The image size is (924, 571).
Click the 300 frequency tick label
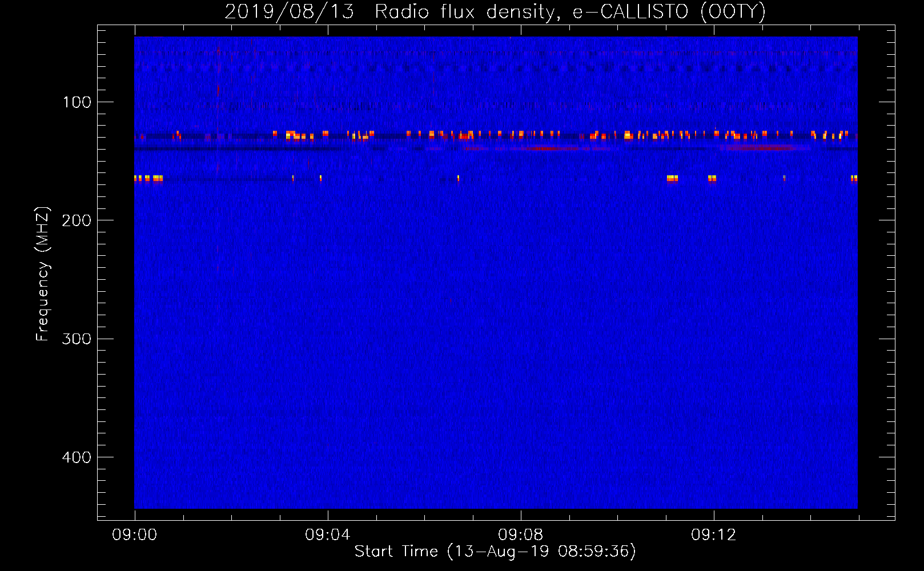click(76, 339)
